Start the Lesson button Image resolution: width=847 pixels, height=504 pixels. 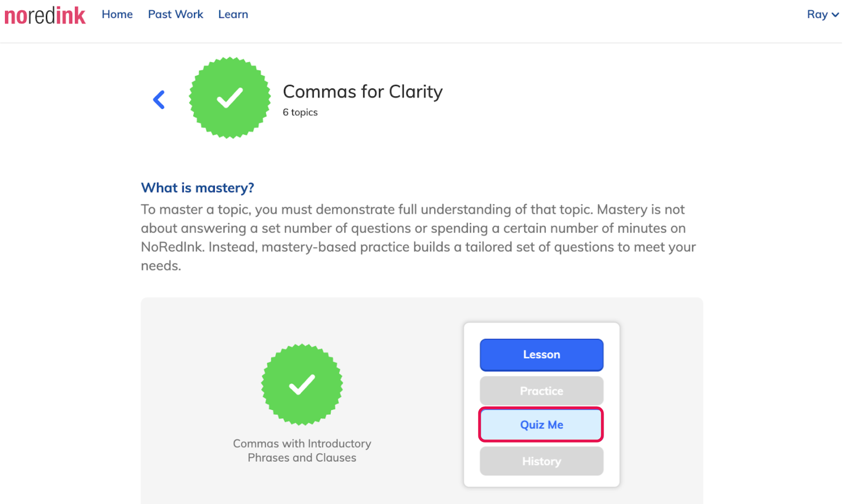[x=542, y=355]
